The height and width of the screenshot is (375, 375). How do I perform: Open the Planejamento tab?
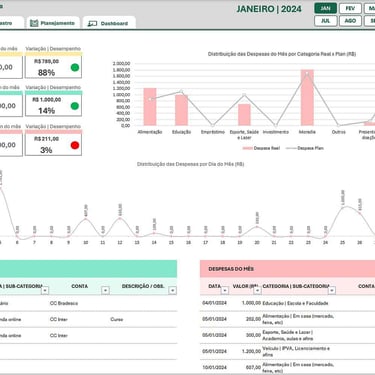click(53, 23)
